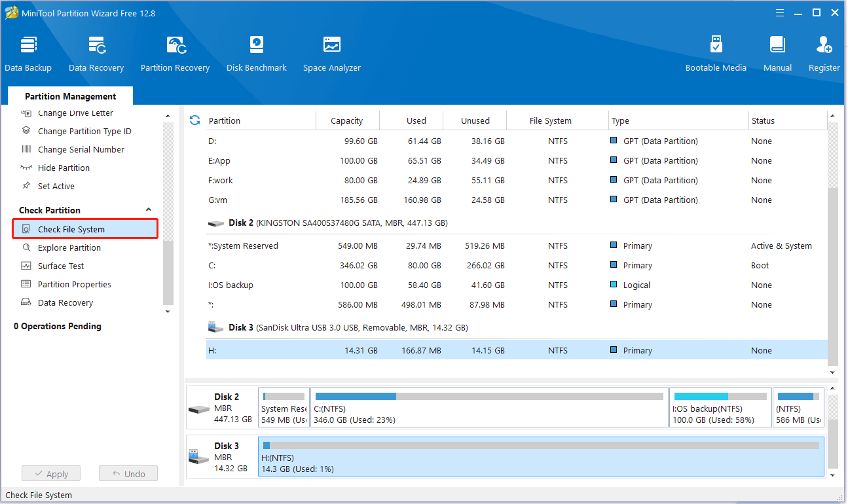
Task: Select the F:work partition row
Action: [517, 180]
